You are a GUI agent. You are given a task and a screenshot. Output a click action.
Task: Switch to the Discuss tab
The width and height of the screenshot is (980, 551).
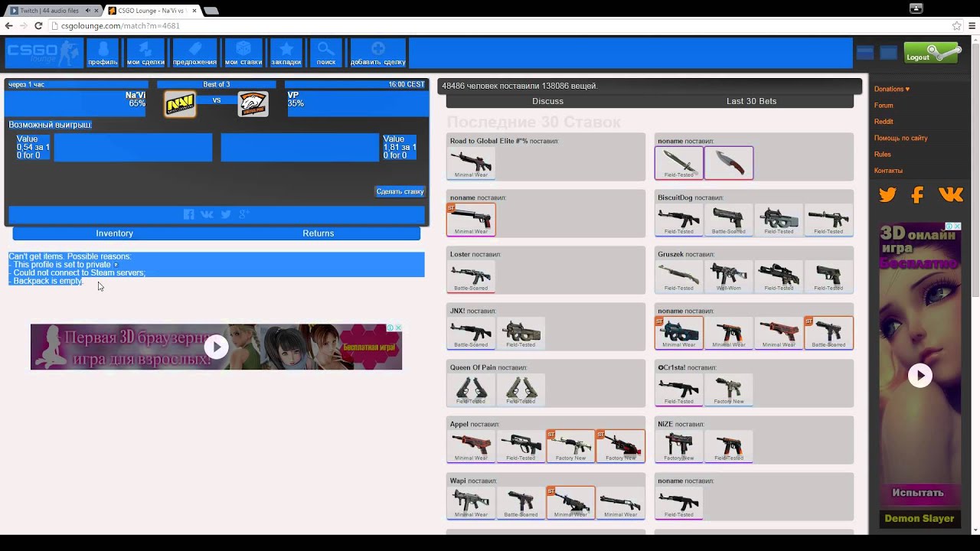pyautogui.click(x=547, y=101)
